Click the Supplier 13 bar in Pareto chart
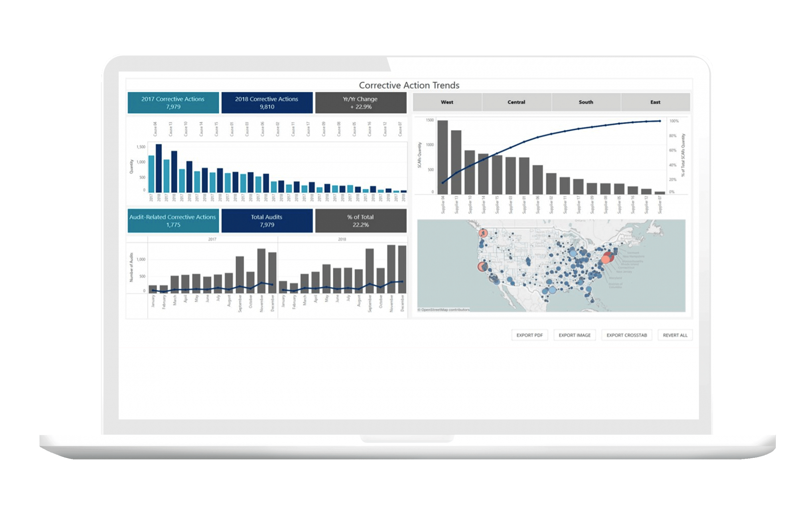812x515 pixels. [x=456, y=162]
